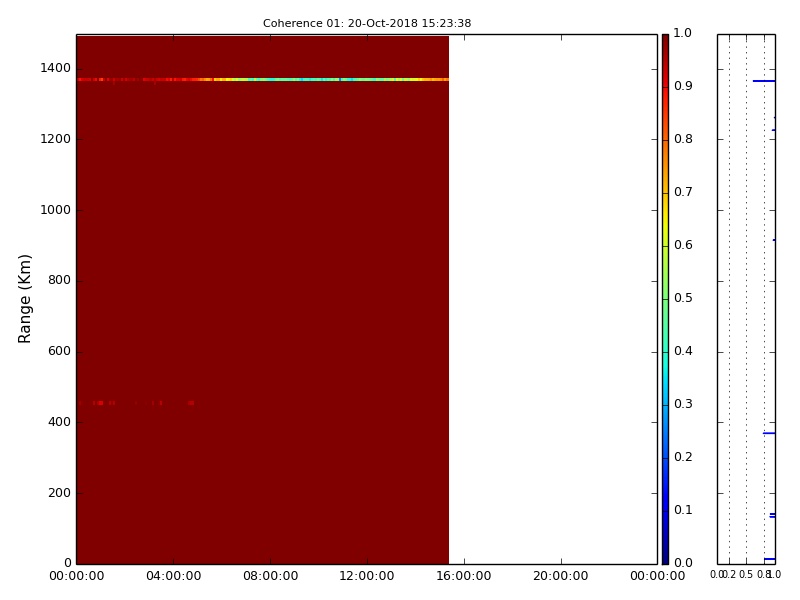Click the colorbar 0.1 label
800x600 pixels.
(x=683, y=510)
